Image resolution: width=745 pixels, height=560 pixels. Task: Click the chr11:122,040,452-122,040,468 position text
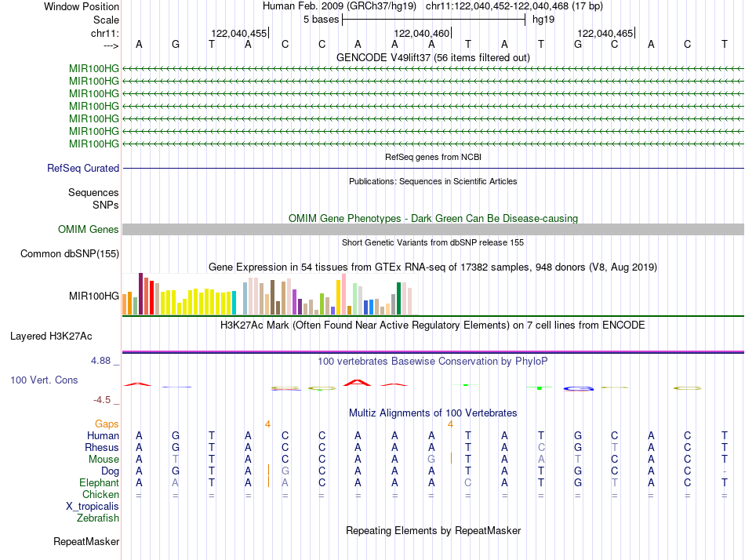[x=514, y=6]
